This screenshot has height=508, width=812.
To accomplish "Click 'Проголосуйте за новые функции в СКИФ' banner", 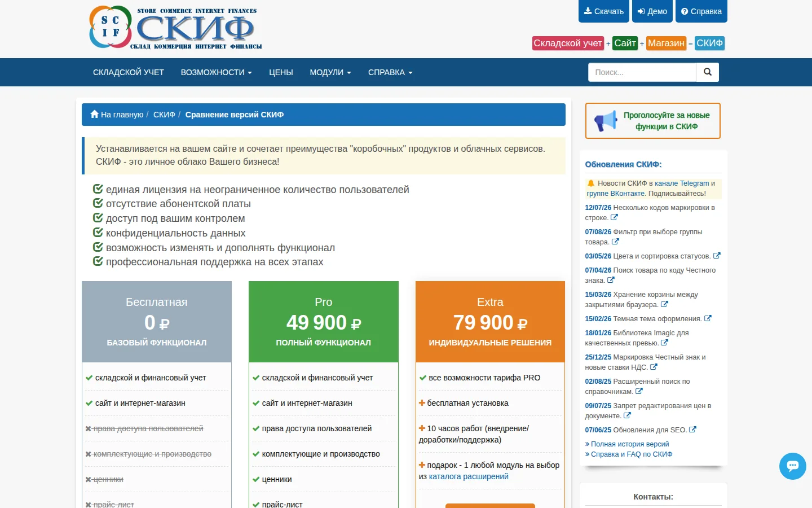I will 653,121.
